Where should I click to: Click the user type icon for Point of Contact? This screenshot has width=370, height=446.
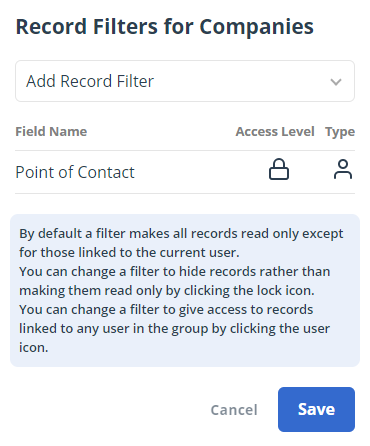[343, 169]
